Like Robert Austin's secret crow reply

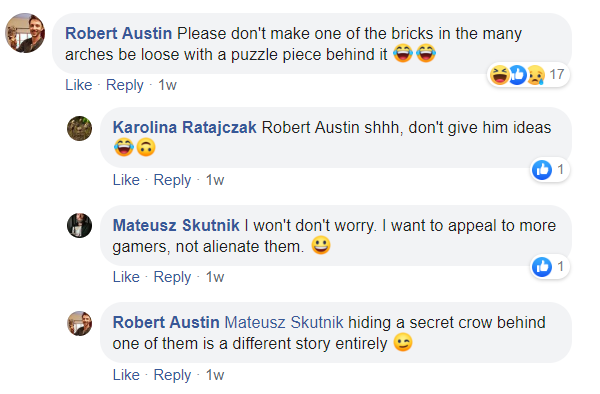pos(126,375)
